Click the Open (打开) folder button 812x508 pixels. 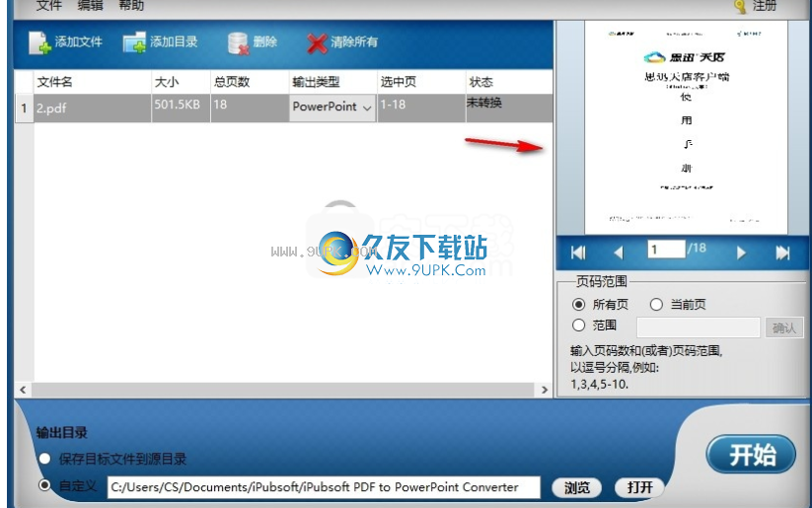[x=639, y=487]
